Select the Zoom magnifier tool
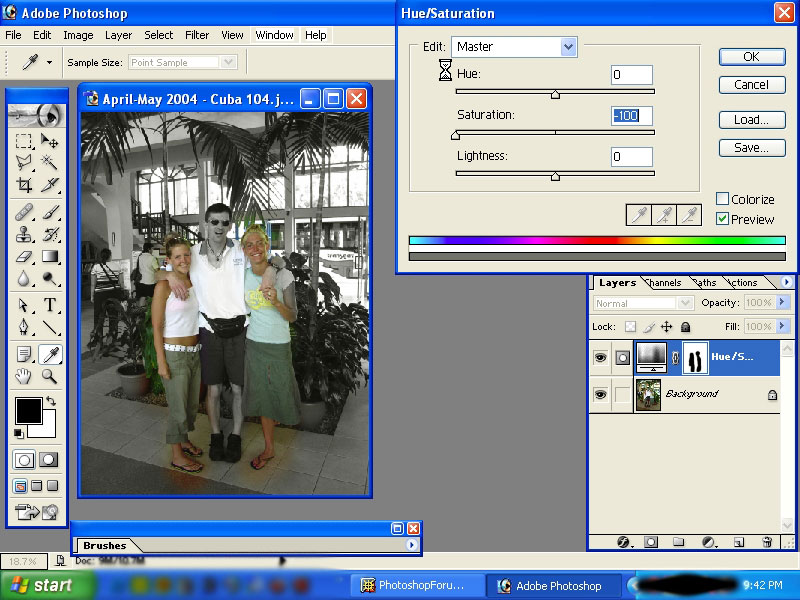The image size is (800, 600). click(x=50, y=376)
